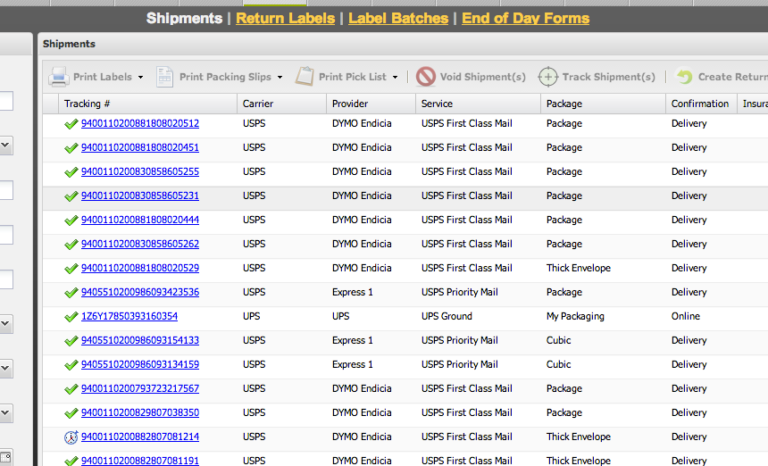Select the Shipments tab in header
Screen dimensions: 768x466
[x=184, y=18]
